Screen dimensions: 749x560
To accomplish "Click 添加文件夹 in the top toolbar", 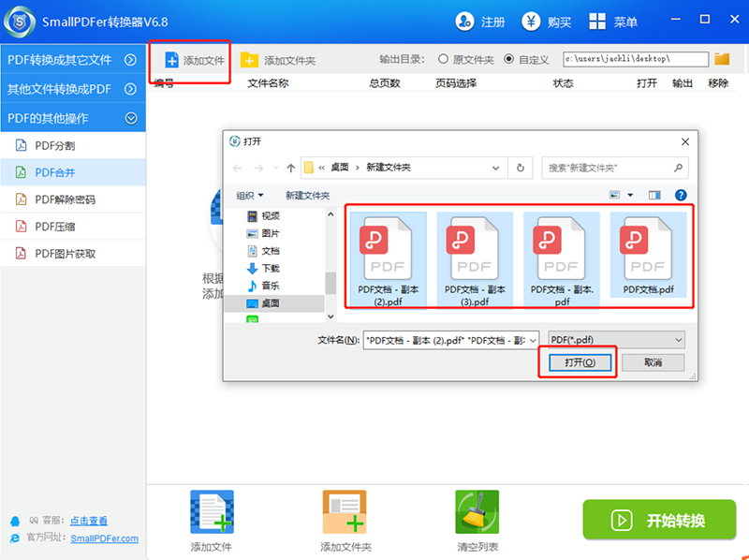I will click(277, 61).
